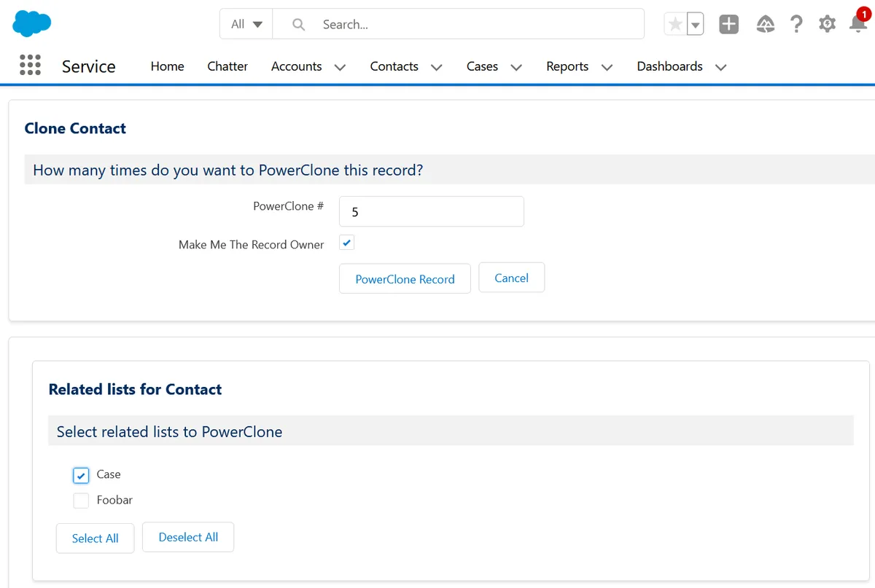This screenshot has height=588, width=875.
Task: Open the All search scope dropdown
Action: click(246, 24)
